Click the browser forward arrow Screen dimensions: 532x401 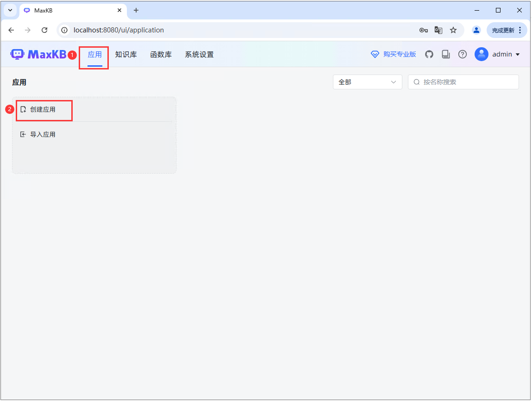point(28,30)
